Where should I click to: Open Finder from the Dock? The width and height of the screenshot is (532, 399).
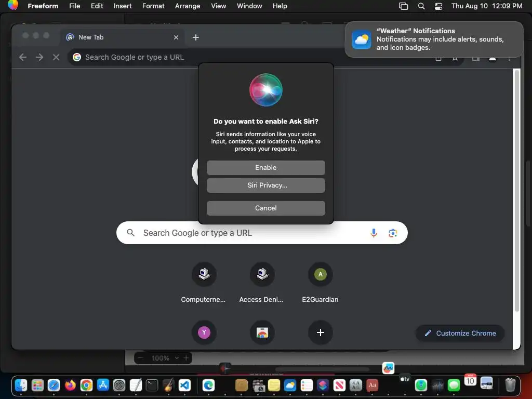pyautogui.click(x=21, y=385)
